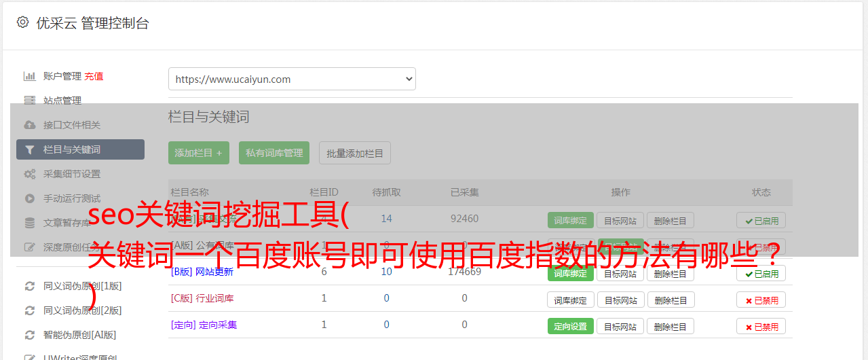Open the site dropdown showing https://www.ucaiyun.com
Screen dimensions: 868x360
292,79
